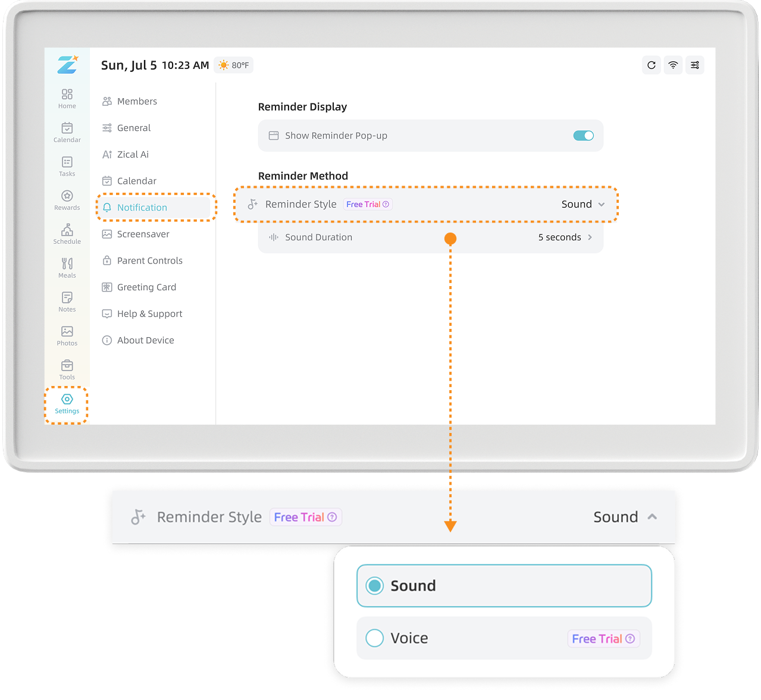
Task: Open the Rewards sidebar icon
Action: tap(67, 200)
